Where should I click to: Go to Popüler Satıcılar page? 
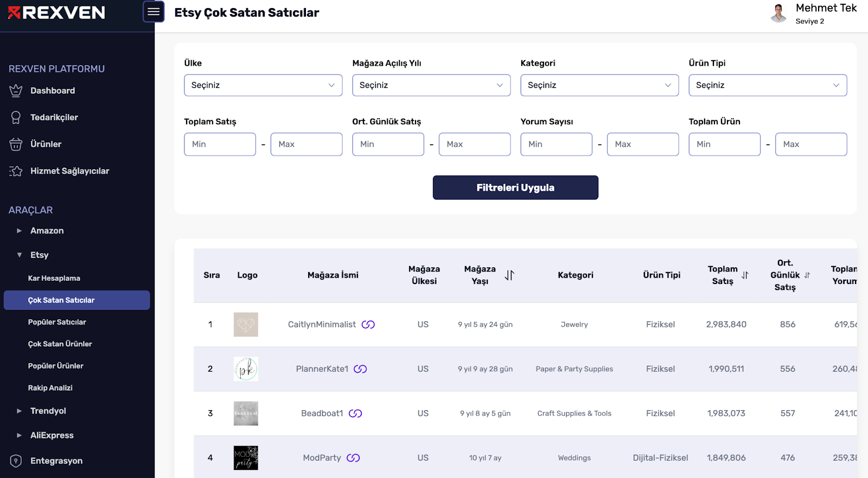tap(57, 322)
